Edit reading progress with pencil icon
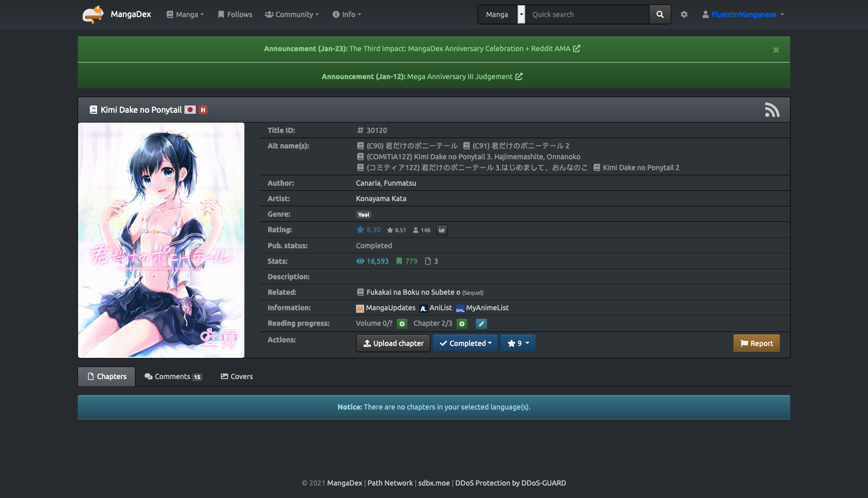This screenshot has width=868, height=498. pos(481,324)
